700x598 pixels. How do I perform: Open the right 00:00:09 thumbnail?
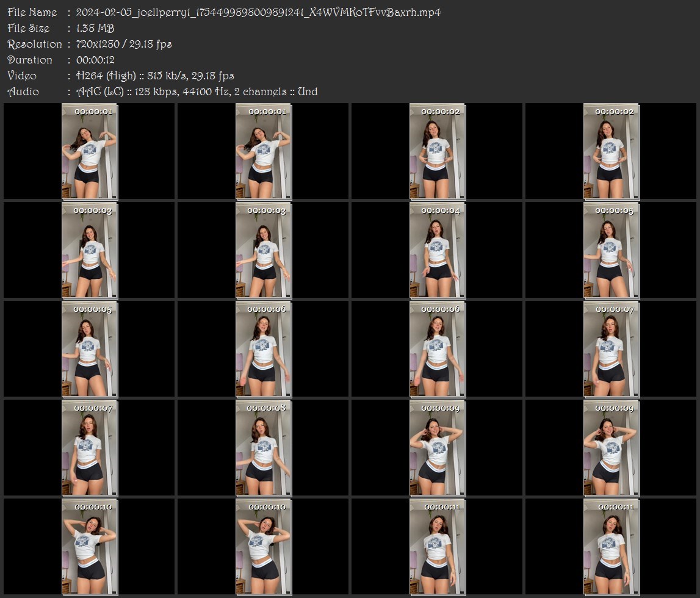pyautogui.click(x=612, y=448)
